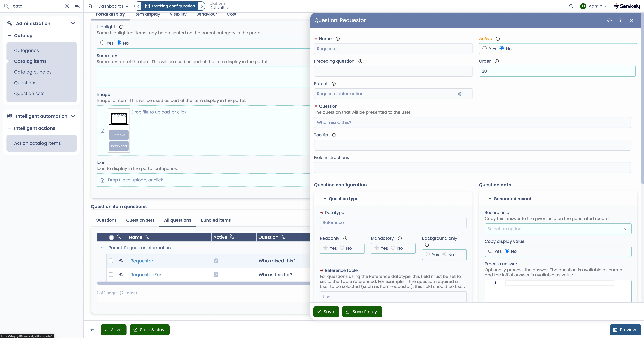The height and width of the screenshot is (338, 644).
Task: Tick the checkbox for Requestor row
Action: (x=111, y=261)
